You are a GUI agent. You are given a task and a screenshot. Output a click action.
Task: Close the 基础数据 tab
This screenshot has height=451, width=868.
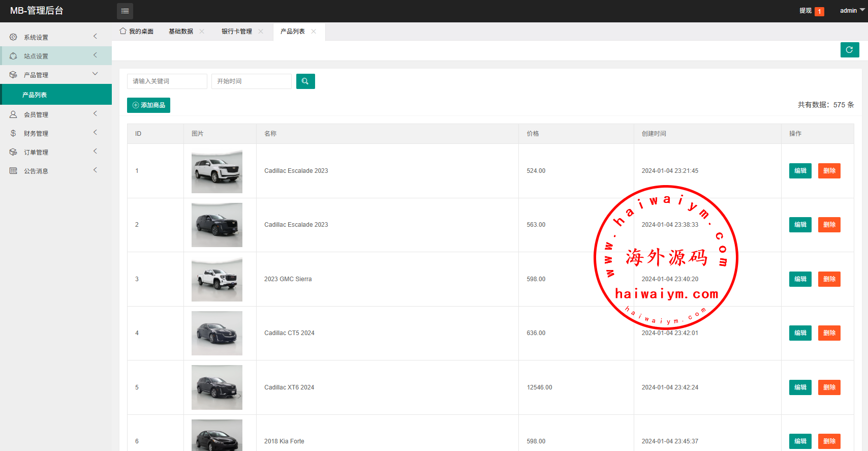202,32
